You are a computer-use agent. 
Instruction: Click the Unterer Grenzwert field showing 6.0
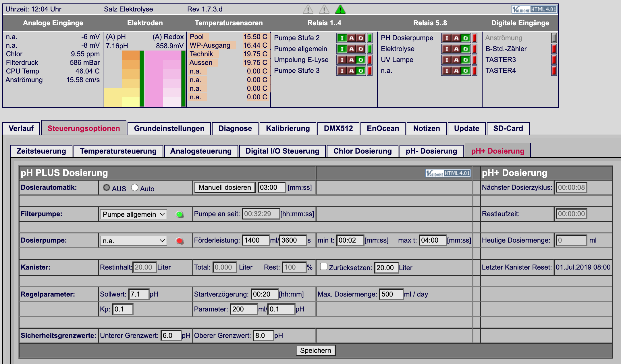(x=171, y=336)
